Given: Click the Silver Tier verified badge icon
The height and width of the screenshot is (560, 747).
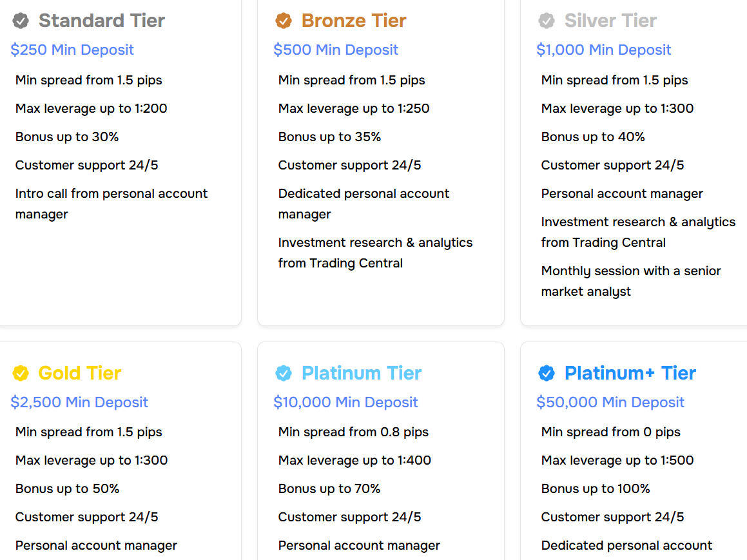Looking at the screenshot, I should pyautogui.click(x=547, y=21).
